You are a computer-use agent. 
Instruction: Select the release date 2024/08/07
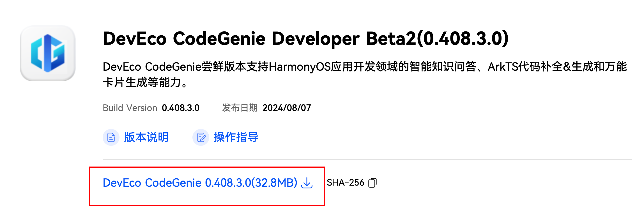287,108
